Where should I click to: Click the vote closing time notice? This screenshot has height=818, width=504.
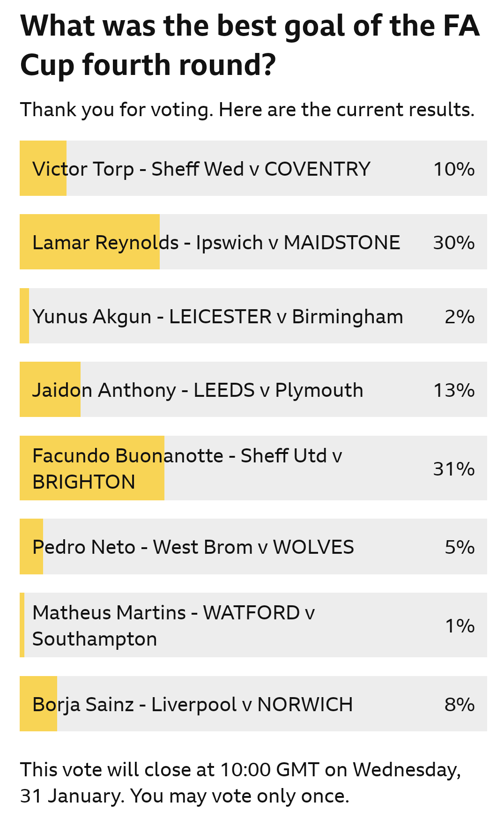pos(241,783)
